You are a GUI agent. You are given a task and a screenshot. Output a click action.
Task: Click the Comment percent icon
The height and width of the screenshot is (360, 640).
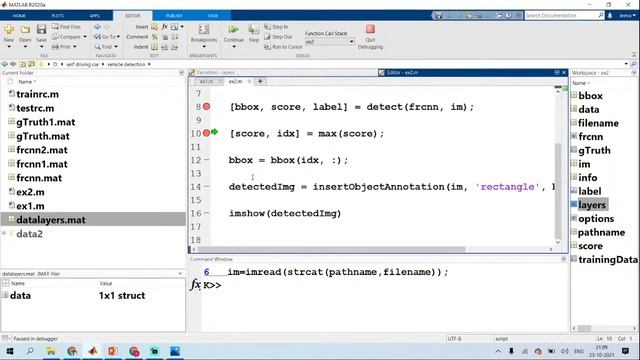pyautogui.click(x=155, y=37)
